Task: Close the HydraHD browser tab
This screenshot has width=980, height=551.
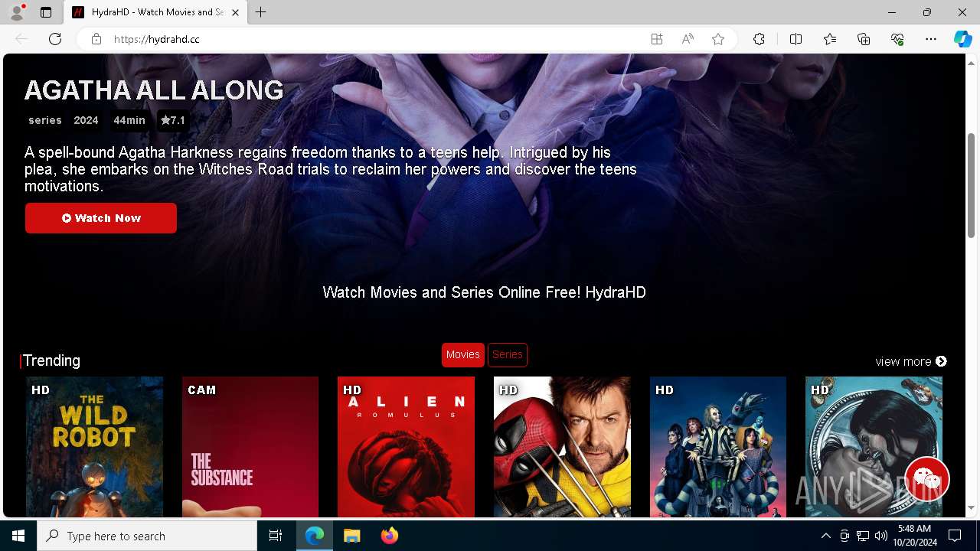Action: [235, 12]
